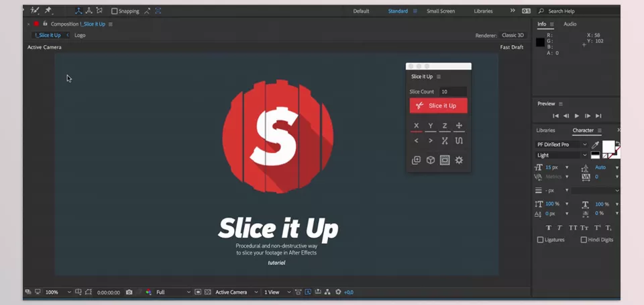
Task: Click the white fill color swatch
Action: click(x=608, y=146)
